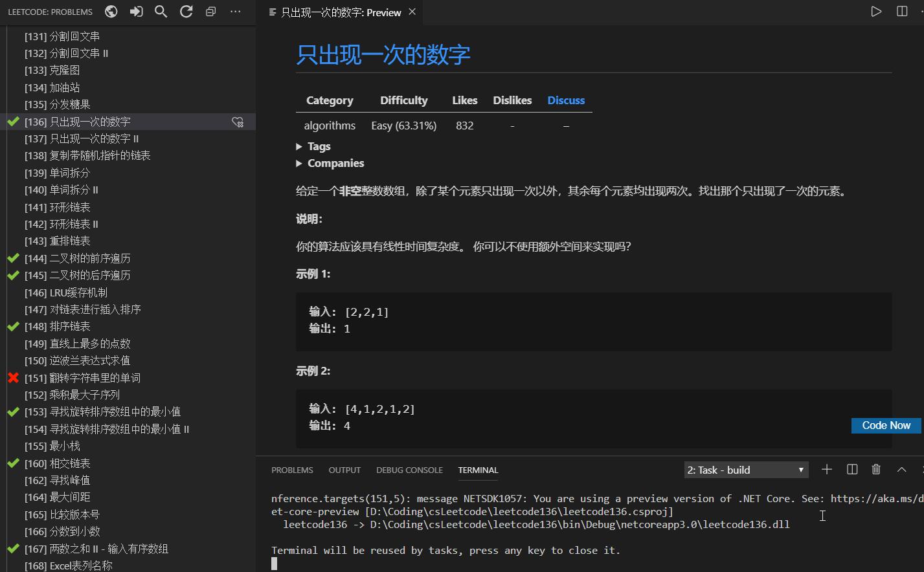Click the red failed mark on problem 151
The image size is (924, 572).
[12, 378]
